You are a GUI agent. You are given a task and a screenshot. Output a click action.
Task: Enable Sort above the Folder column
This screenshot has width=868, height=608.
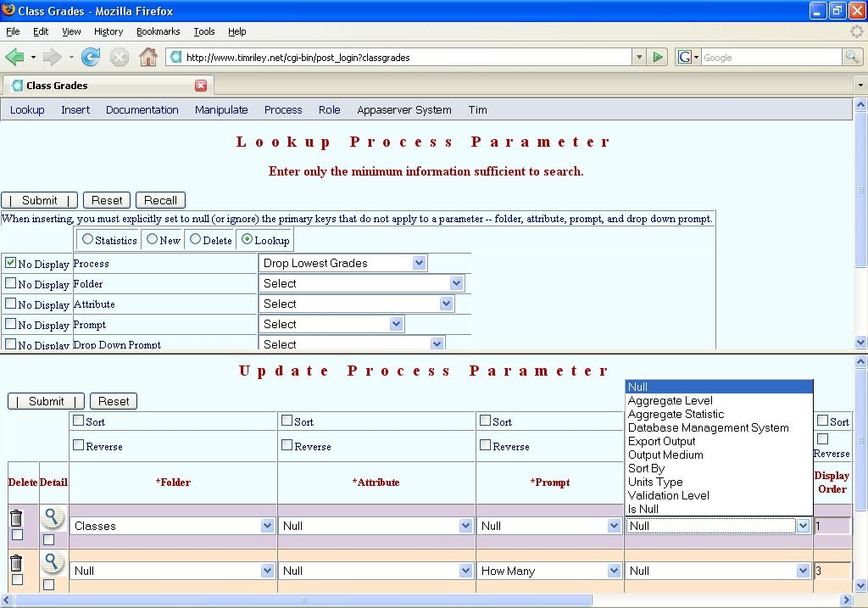(x=79, y=421)
